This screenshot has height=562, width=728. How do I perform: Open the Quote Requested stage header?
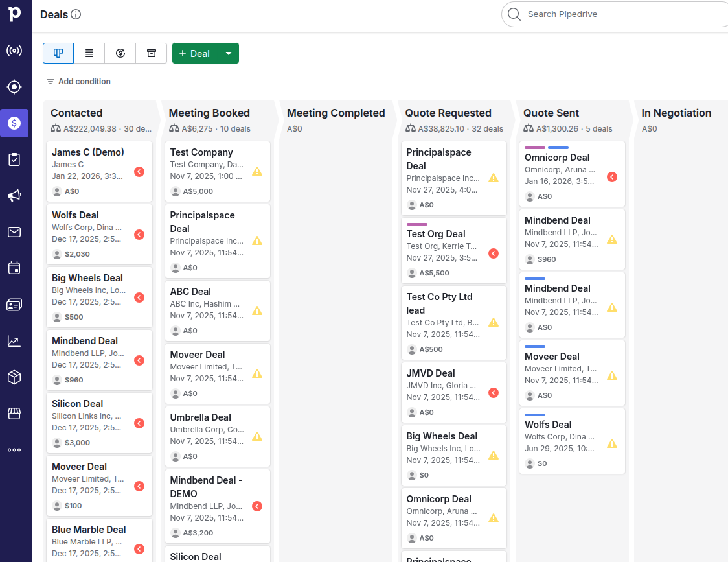[448, 113]
